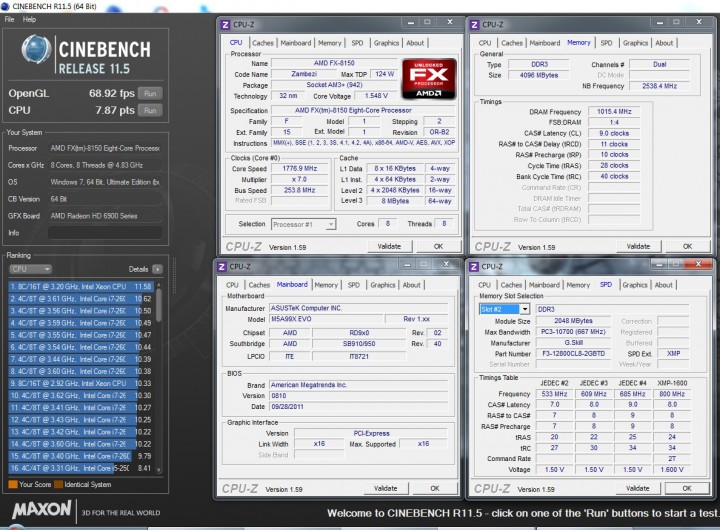Click Validate in CPU-Z Memory window
The height and width of the screenshot is (530, 720).
coord(638,247)
